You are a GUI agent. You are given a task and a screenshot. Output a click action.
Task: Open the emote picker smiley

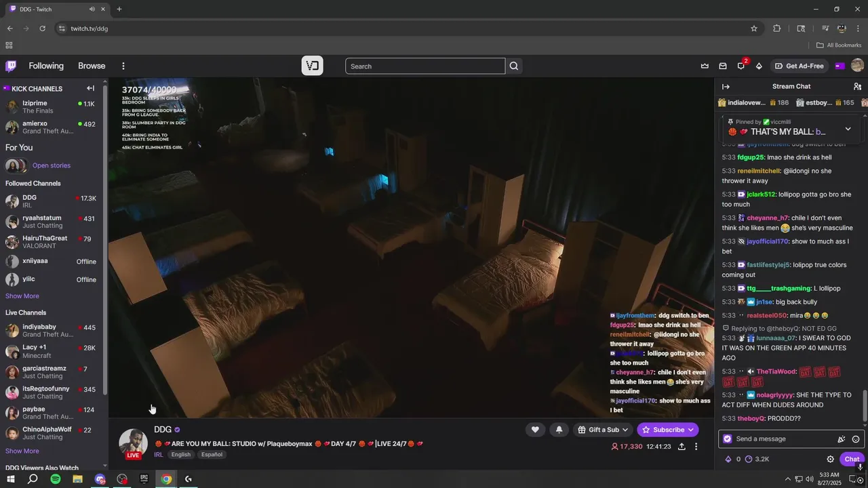pyautogui.click(x=856, y=439)
